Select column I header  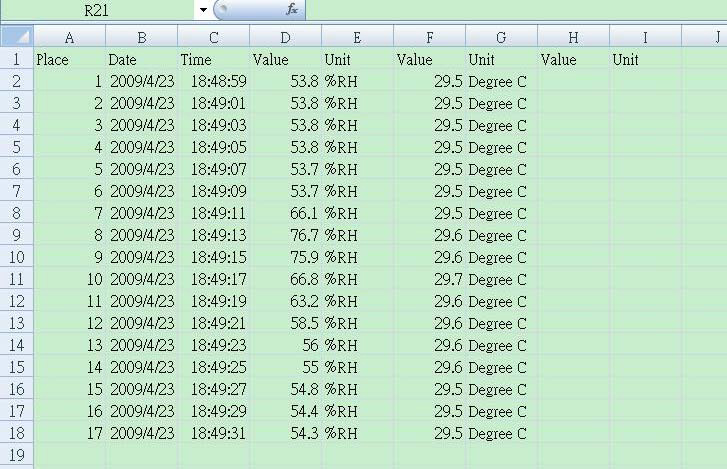[645, 37]
